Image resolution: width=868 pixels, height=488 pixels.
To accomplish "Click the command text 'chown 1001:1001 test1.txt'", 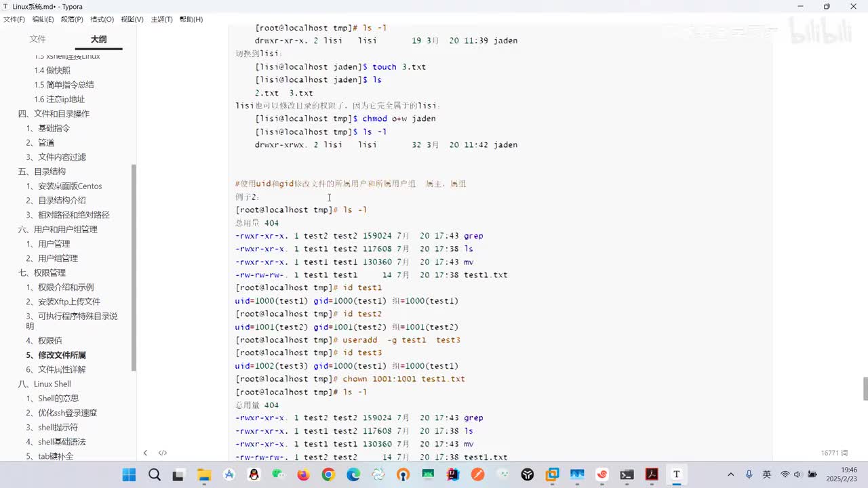I will point(403,379).
